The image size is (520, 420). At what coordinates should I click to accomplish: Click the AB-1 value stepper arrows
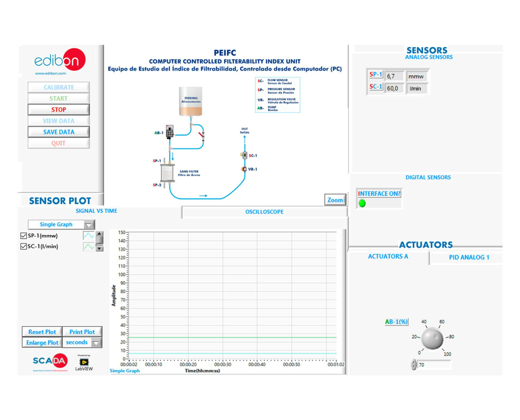point(414,365)
